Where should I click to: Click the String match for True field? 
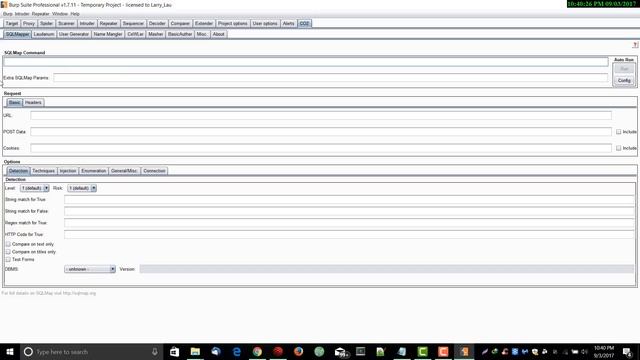[349, 199]
